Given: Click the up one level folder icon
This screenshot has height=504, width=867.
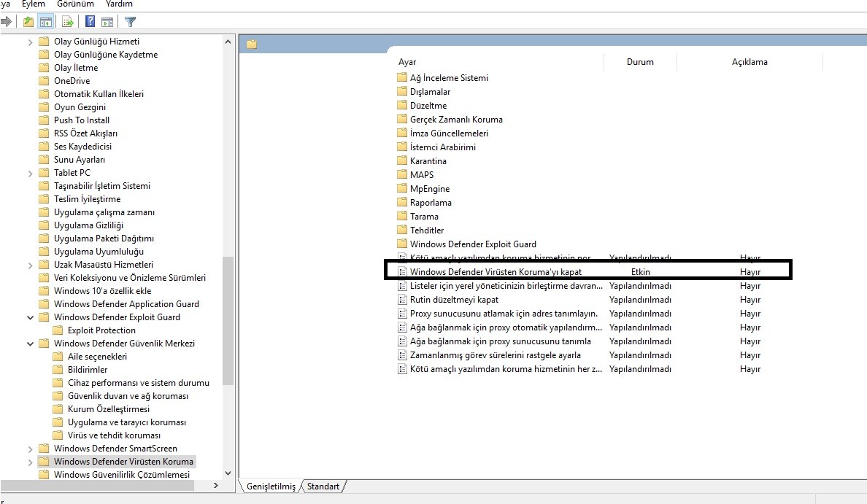Looking at the screenshot, I should (28, 22).
